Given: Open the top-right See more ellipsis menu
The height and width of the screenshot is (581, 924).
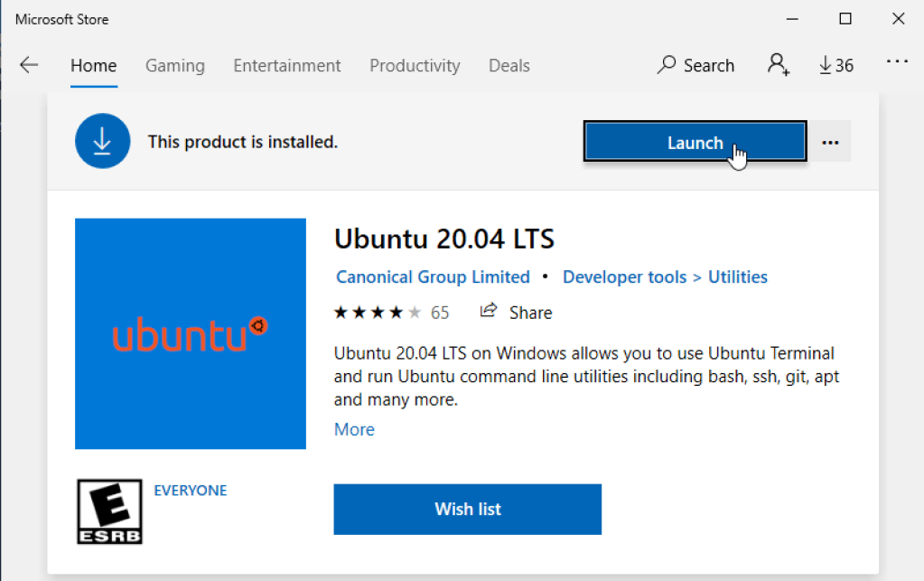Looking at the screenshot, I should [896, 62].
